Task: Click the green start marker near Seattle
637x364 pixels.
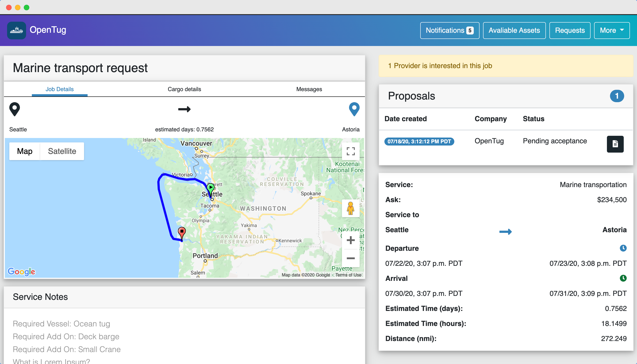Action: [x=211, y=190]
